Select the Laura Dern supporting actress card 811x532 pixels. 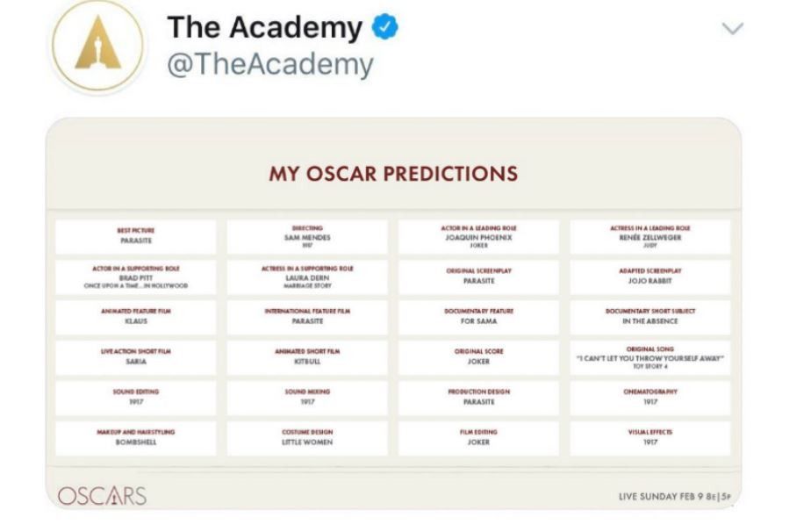click(307, 277)
